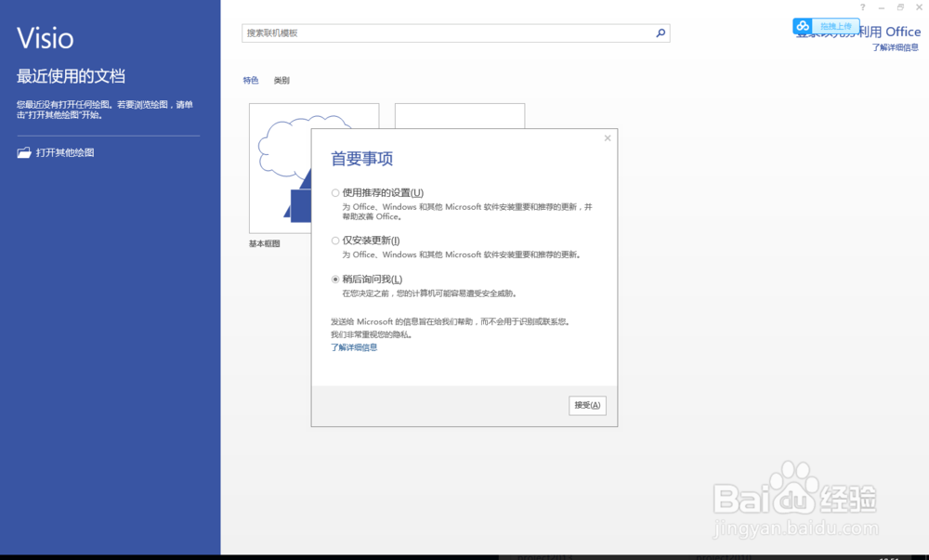Click the 拖拽上传 upload button
This screenshot has height=560, width=929.
[x=835, y=26]
